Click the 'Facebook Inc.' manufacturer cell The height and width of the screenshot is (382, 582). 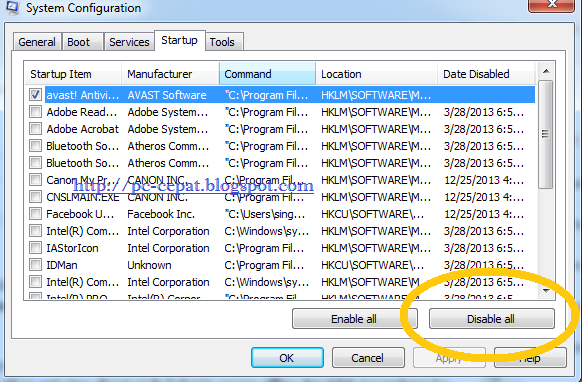coord(161,214)
